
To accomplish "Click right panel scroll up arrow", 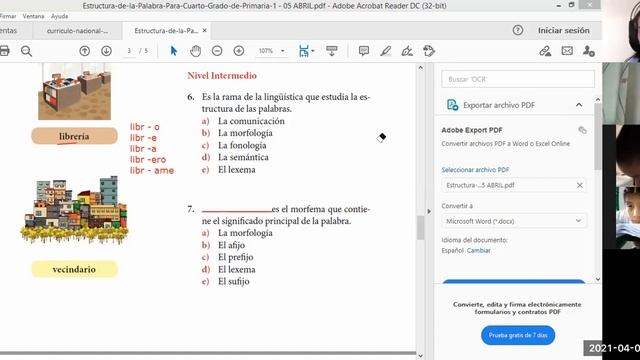I will [x=598, y=99].
